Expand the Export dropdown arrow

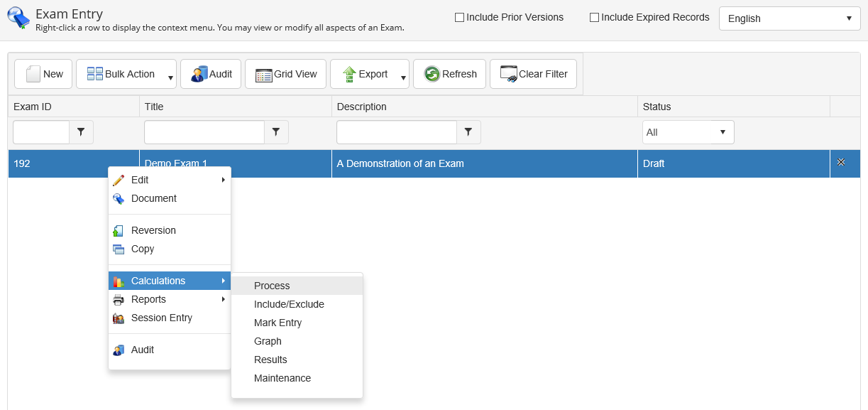point(403,77)
